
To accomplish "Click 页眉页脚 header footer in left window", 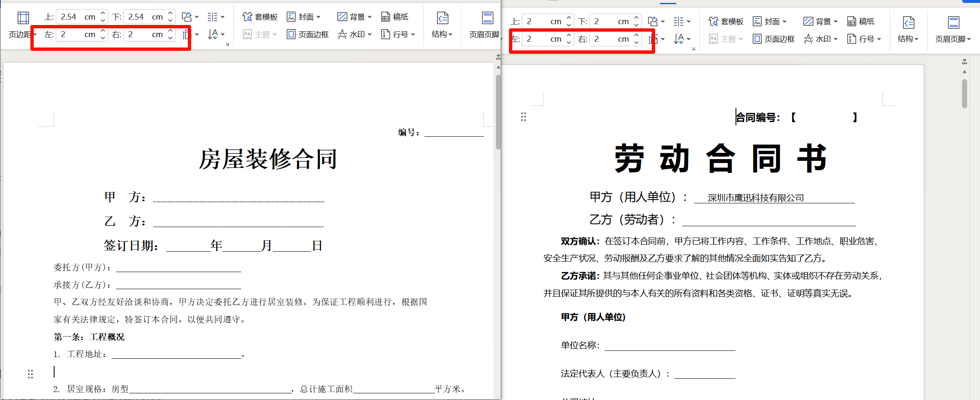I will [x=484, y=24].
